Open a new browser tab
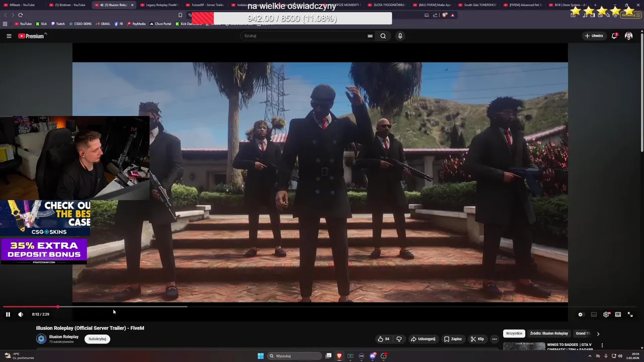 point(595,5)
